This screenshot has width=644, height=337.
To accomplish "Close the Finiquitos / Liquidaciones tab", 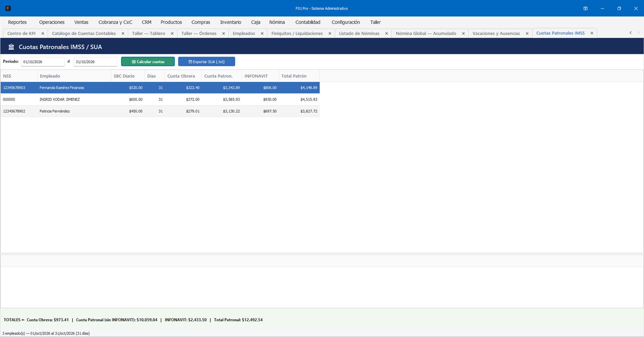I will coord(330,33).
